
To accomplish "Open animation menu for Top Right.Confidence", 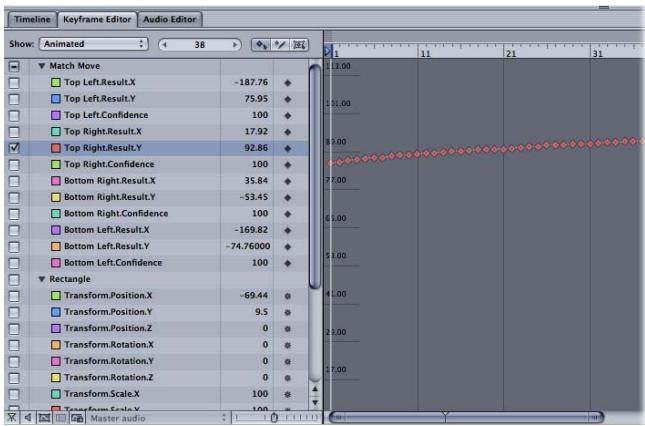I will (288, 164).
